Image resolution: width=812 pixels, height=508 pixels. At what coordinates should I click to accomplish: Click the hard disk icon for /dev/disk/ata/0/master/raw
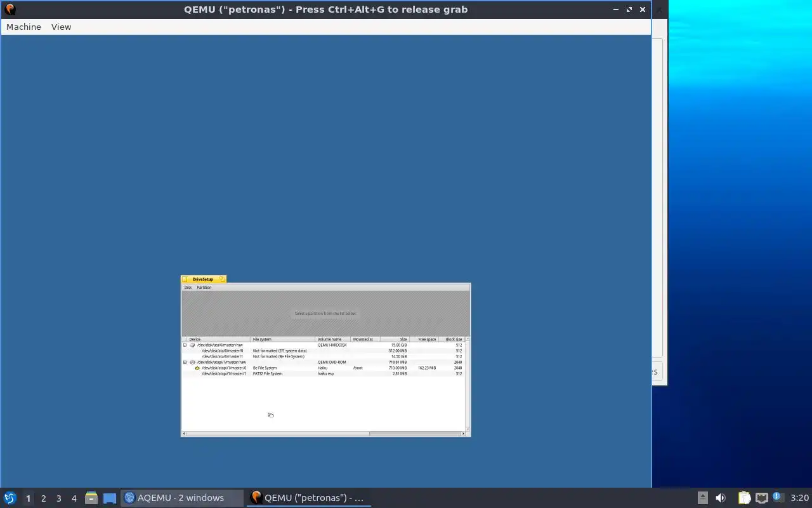pyautogui.click(x=193, y=345)
